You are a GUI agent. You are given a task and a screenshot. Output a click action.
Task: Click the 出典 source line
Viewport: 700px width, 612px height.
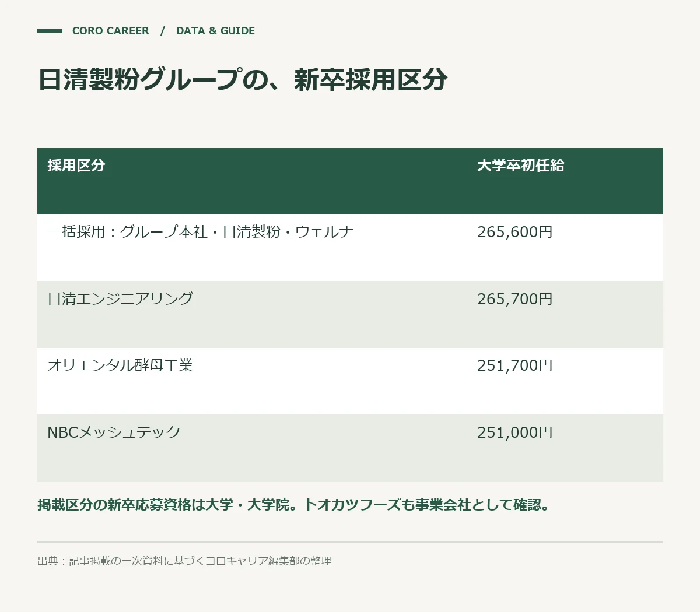(184, 561)
